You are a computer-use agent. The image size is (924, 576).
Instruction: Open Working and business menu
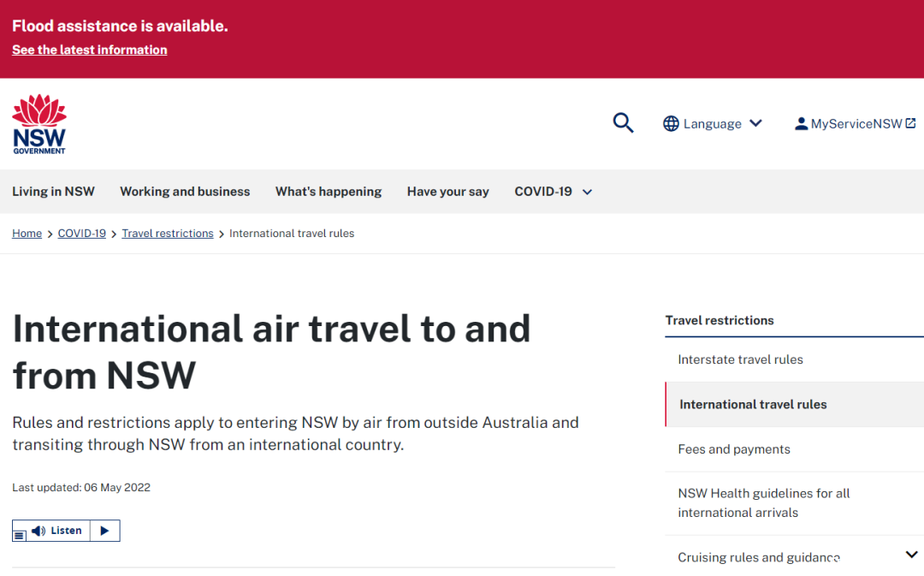tap(185, 192)
